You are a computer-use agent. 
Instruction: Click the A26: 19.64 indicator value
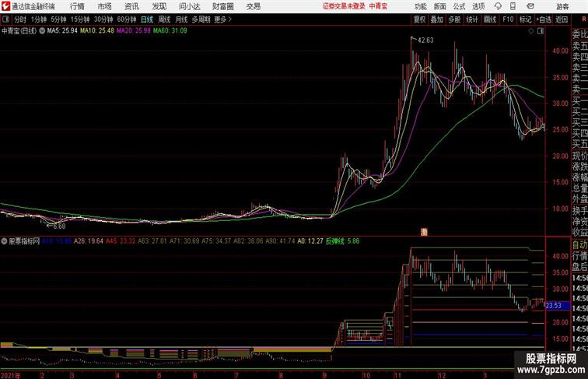(x=89, y=241)
